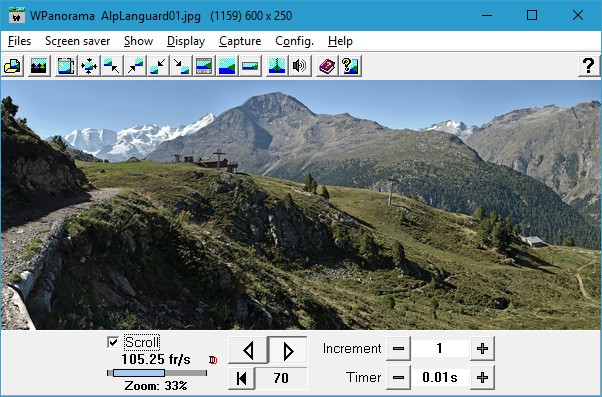The height and width of the screenshot is (397, 602).
Task: Open the Display menu
Action: [x=186, y=41]
